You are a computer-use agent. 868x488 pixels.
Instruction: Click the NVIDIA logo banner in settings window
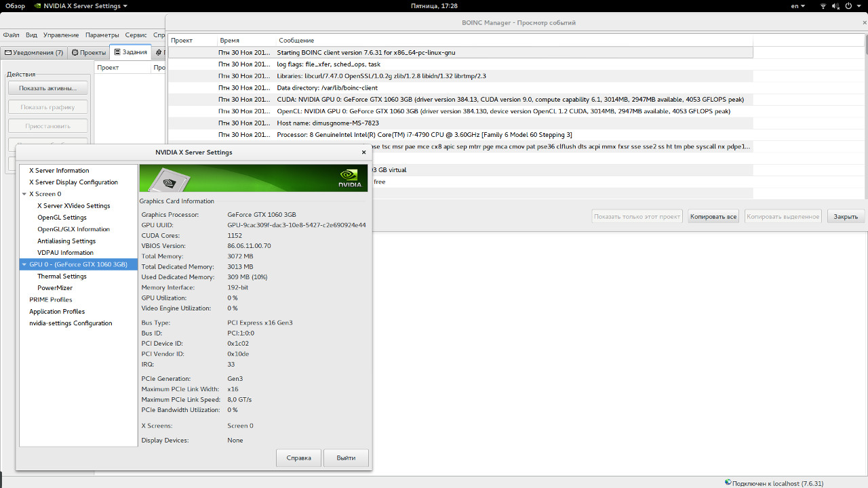coord(254,178)
